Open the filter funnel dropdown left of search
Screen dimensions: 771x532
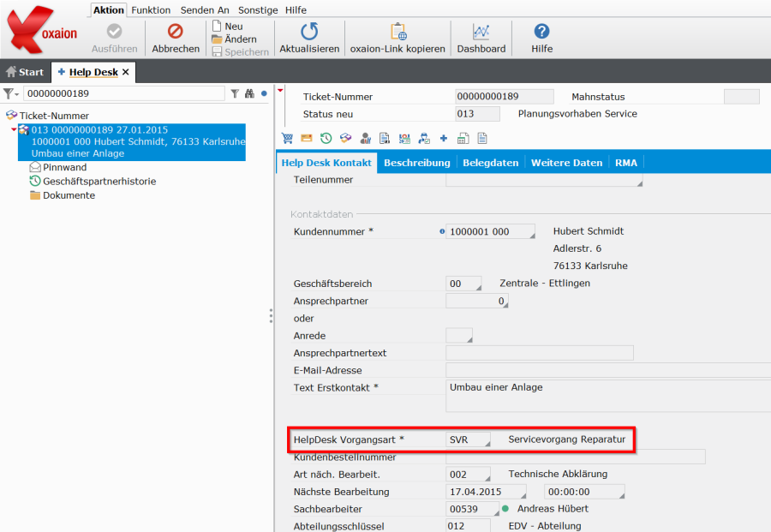click(x=11, y=93)
